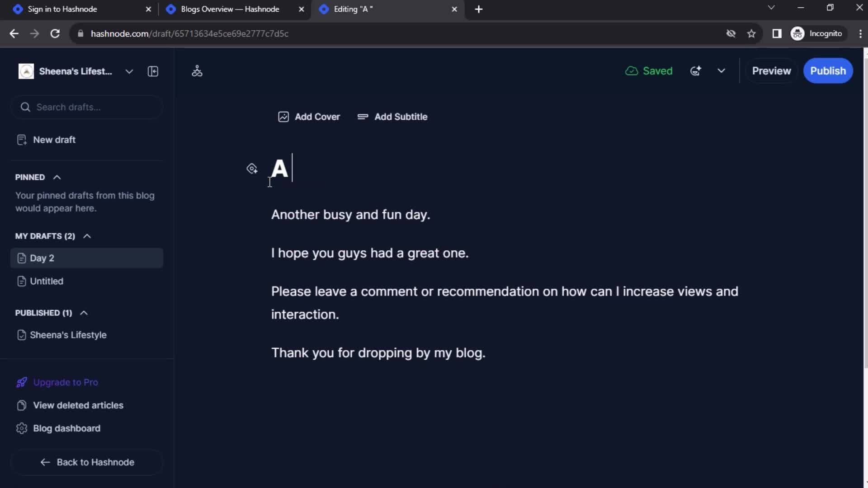
Task: Click the Publish button
Action: coord(827,71)
